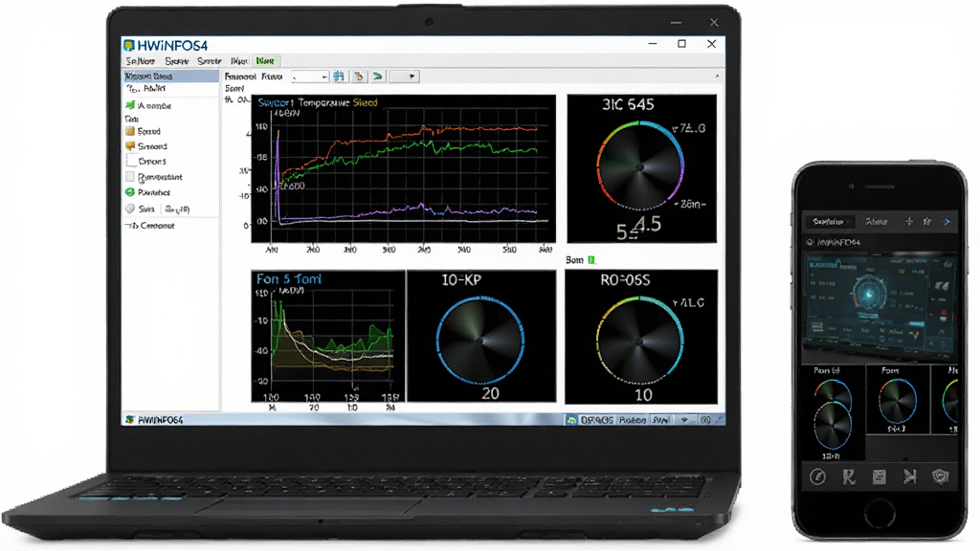Tap the middle fan gauge card on phone

point(897,400)
